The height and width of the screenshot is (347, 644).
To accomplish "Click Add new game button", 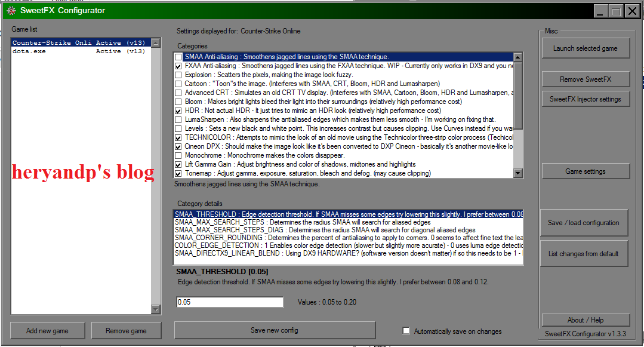I will click(47, 330).
